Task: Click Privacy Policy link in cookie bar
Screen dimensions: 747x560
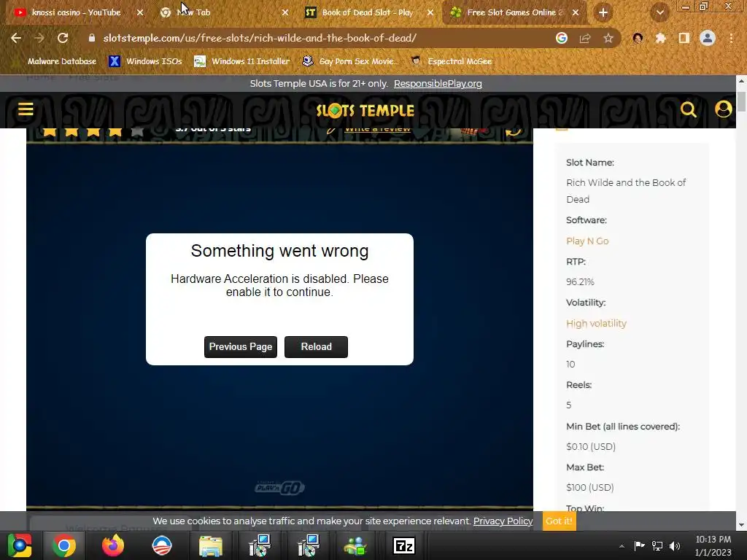Action: coord(503,521)
